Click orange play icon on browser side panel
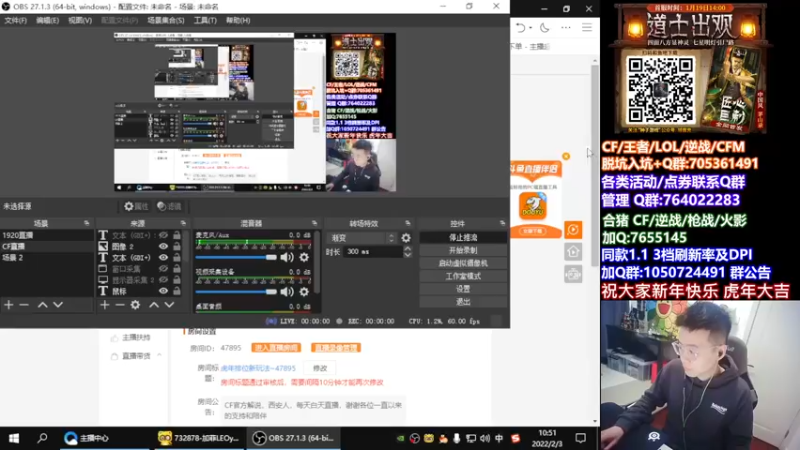800x450 pixels. point(573,230)
